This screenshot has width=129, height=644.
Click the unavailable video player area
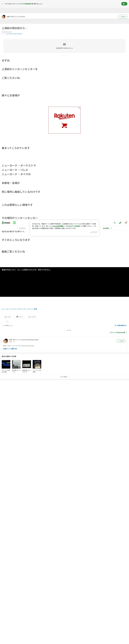[x=64, y=282]
